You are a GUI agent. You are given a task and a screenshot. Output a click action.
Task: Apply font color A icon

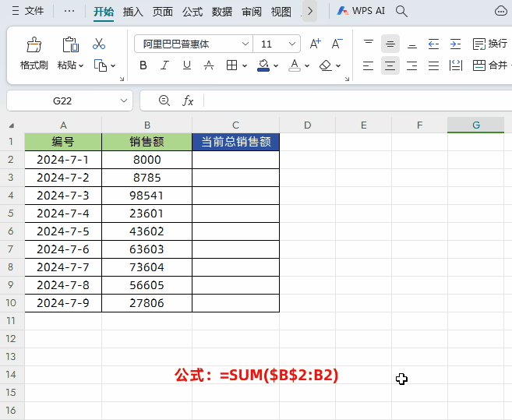[x=295, y=65]
